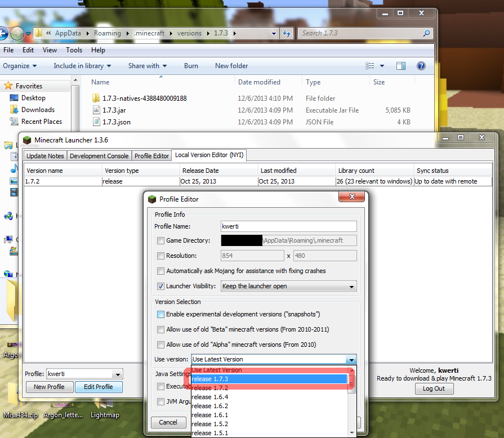
Task: Open the recent pages dropdown beside forward arrow
Action: click(28, 33)
